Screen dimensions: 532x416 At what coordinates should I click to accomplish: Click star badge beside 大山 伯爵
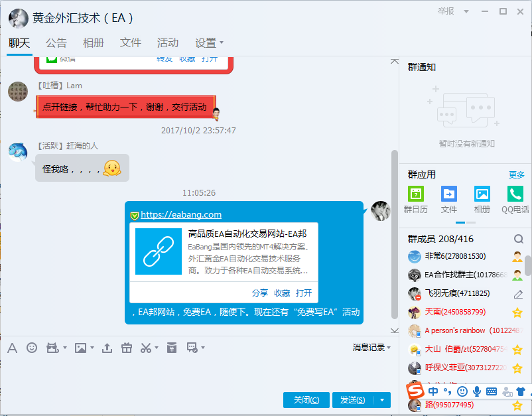tap(517, 349)
